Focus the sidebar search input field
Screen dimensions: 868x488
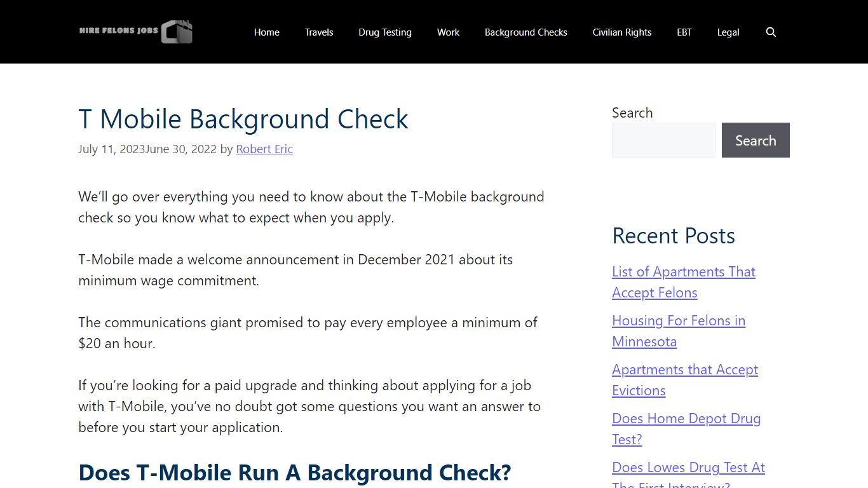[663, 140]
